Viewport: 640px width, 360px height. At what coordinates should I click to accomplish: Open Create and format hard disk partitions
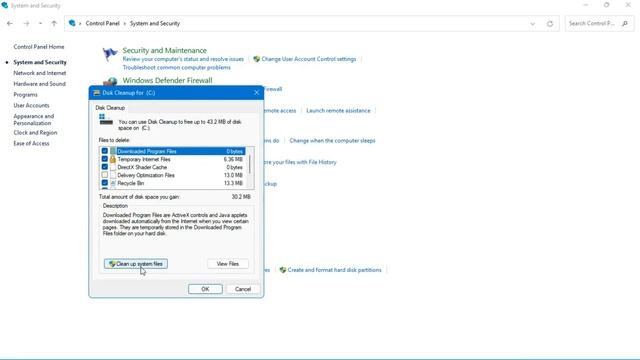click(334, 270)
